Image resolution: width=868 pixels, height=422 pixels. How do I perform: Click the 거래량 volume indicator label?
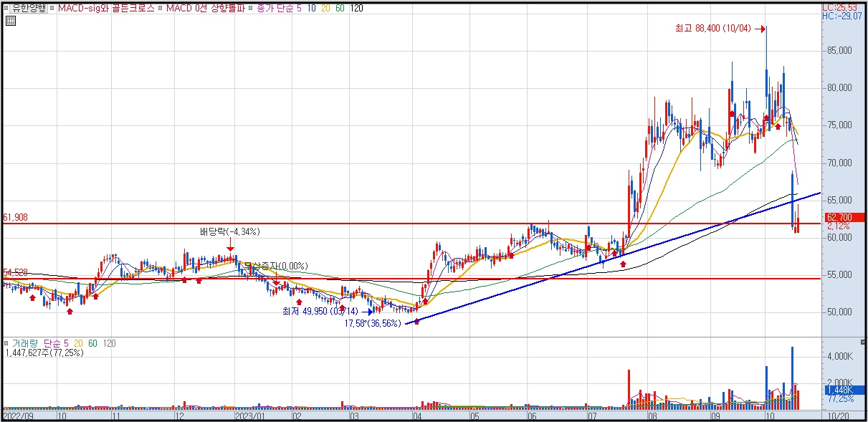pyautogui.click(x=24, y=343)
